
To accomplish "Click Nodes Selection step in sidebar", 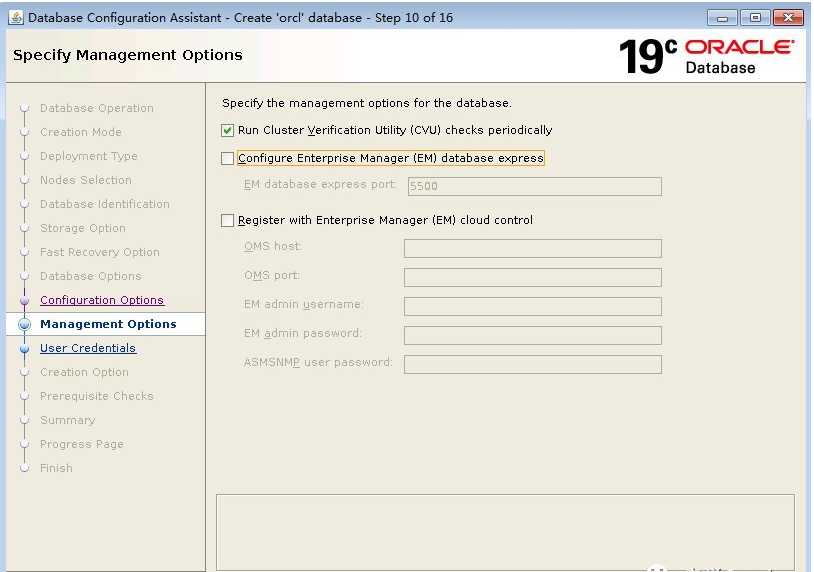I will point(86,180).
